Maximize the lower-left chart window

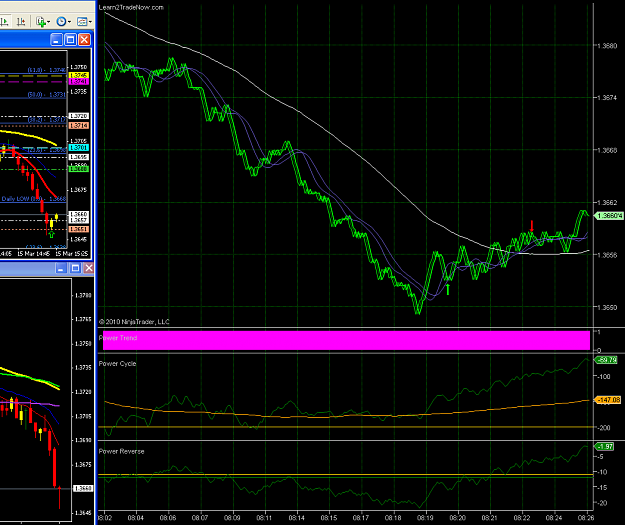coord(75,268)
